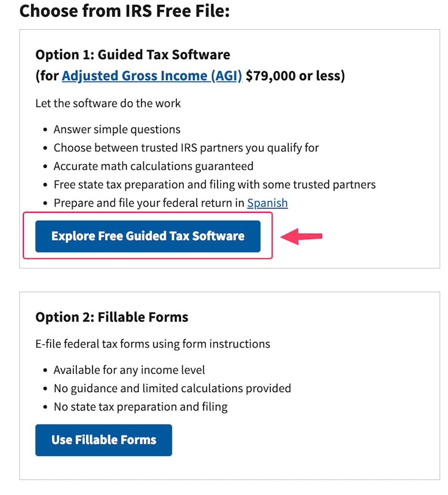Click the Use Fillable Forms button
The width and height of the screenshot is (448, 495).
(x=103, y=439)
